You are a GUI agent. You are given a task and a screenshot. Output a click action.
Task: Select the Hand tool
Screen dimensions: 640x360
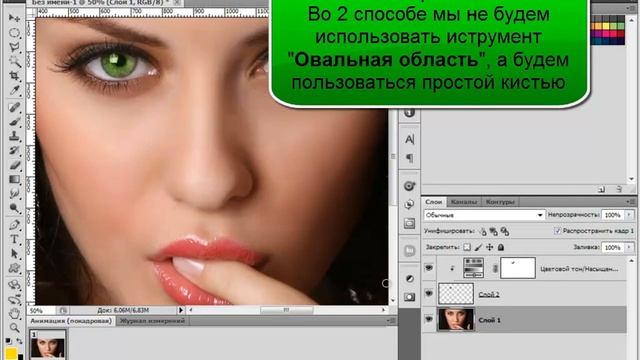coord(15,313)
